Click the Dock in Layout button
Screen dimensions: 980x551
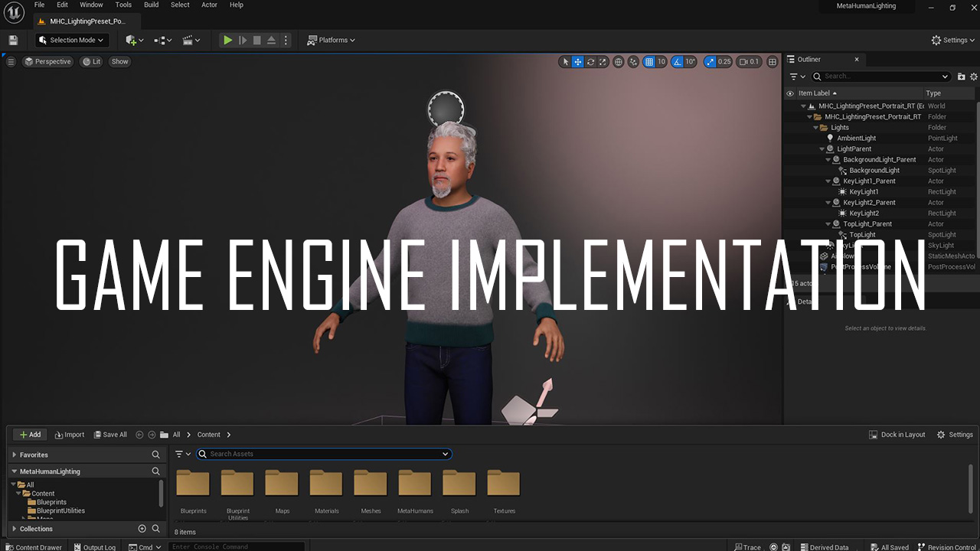click(x=897, y=434)
